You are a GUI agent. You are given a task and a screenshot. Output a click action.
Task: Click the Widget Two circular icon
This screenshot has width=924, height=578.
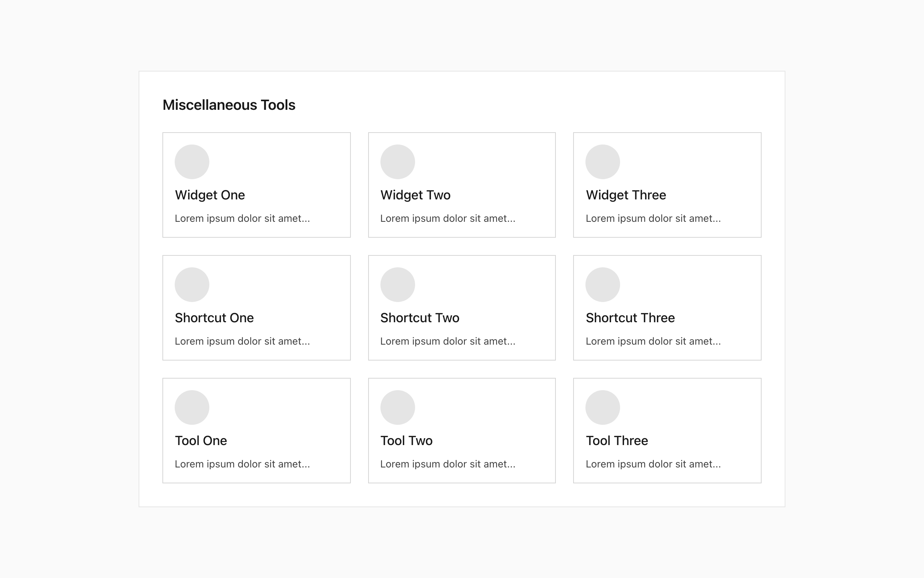[x=397, y=162]
